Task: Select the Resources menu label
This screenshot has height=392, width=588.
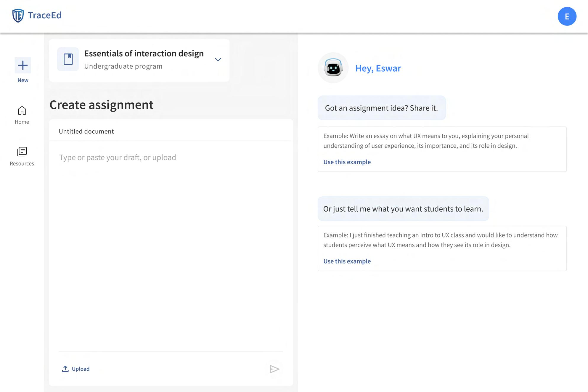Action: [22, 163]
